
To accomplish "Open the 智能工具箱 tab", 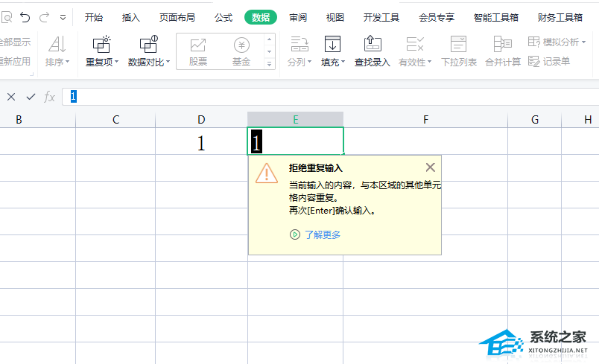I will tap(496, 18).
